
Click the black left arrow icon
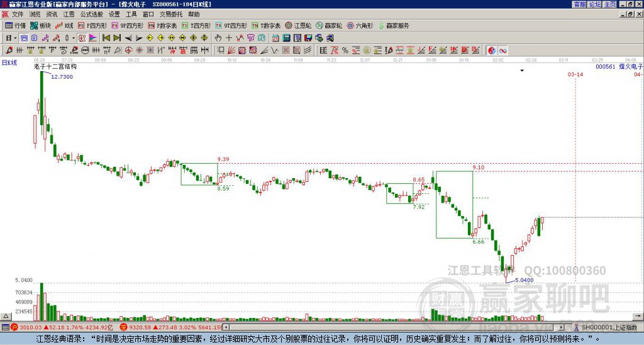pos(128,38)
